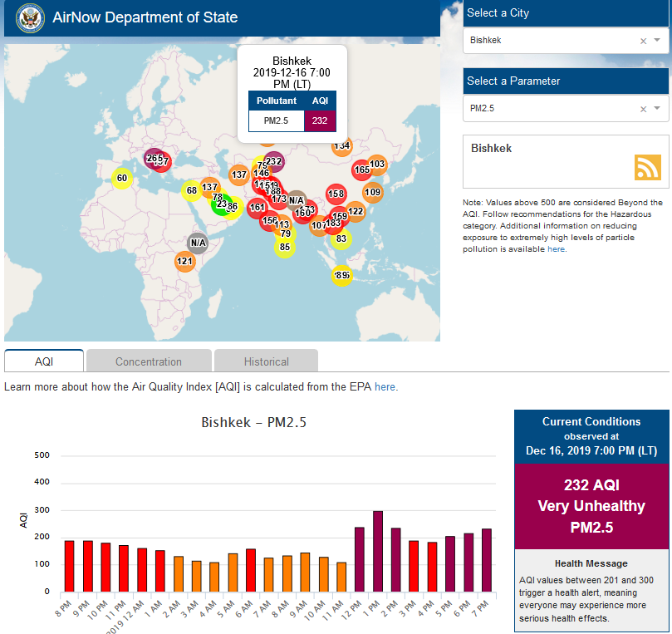Switch to the Concentration tab
The height and width of the screenshot is (634, 672).
[149, 361]
